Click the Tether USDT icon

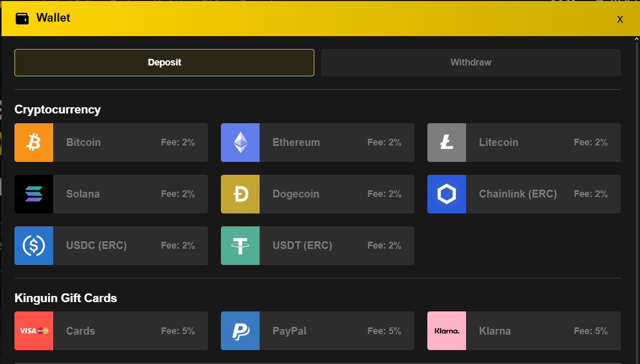240,245
